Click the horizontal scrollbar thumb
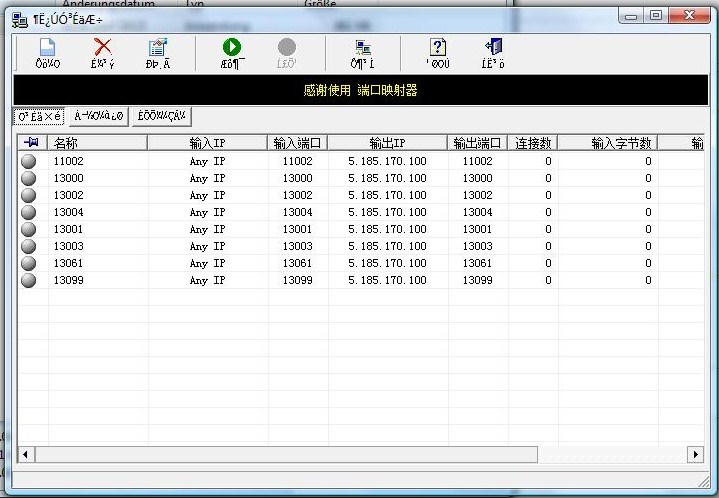The image size is (719, 498). pos(286,454)
